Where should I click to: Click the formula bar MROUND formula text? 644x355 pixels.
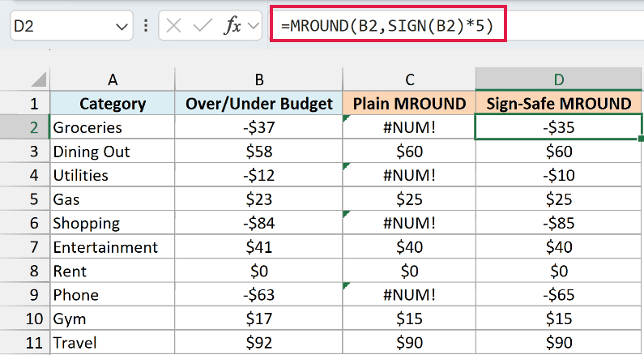click(x=387, y=26)
